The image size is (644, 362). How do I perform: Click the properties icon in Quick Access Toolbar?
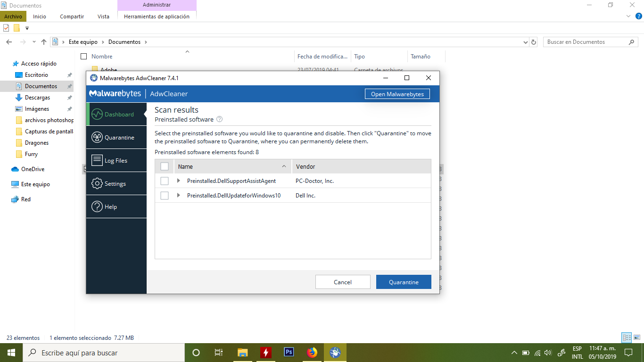tap(6, 28)
